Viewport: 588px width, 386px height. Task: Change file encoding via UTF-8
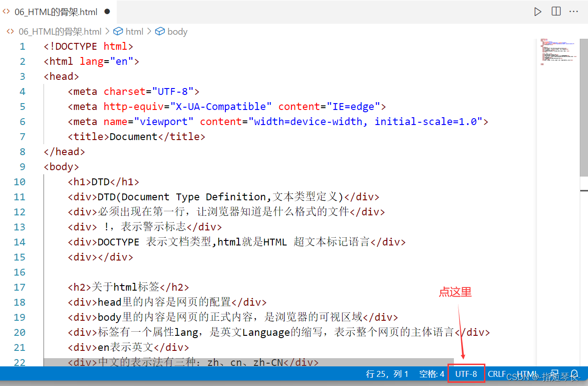tap(466, 374)
